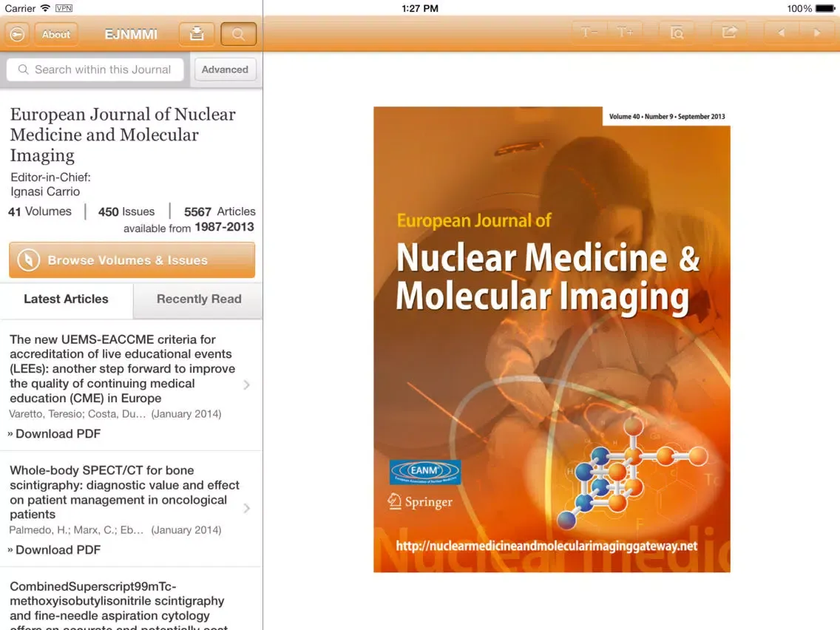
Task: Open the find-in-page icon
Action: coord(677,33)
